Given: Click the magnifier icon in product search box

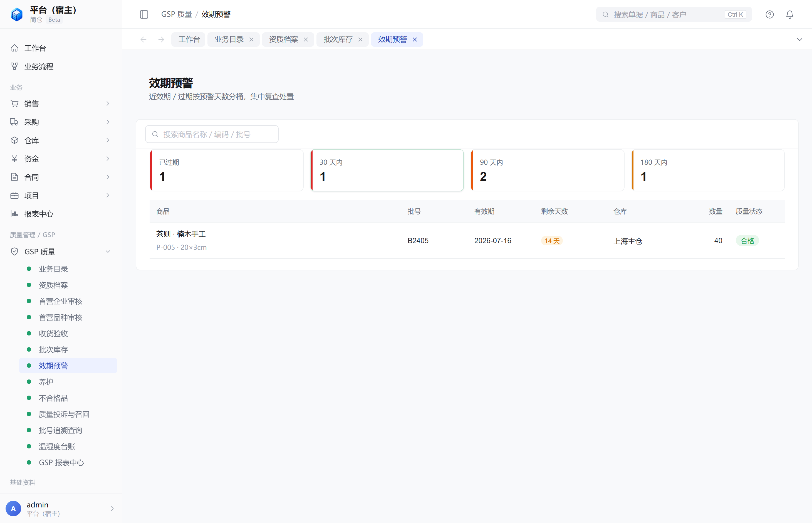Looking at the screenshot, I should [x=155, y=134].
